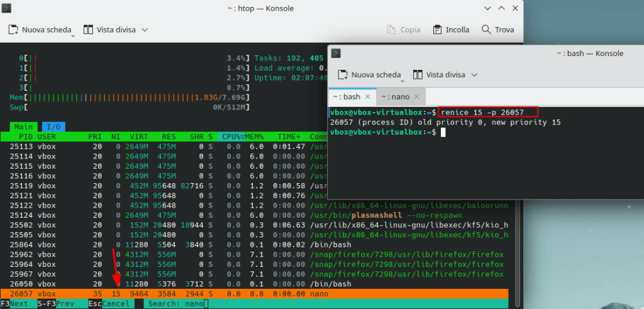Switch to the '~ : nano' tab
The image size is (644, 309).
396,97
